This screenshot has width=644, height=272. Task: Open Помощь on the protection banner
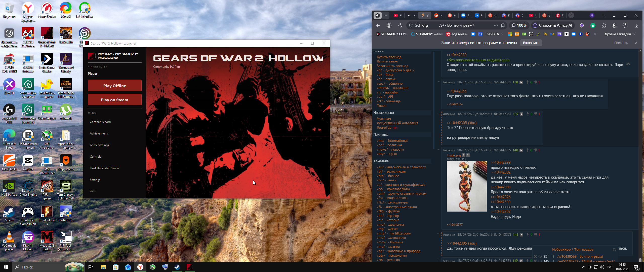[x=621, y=43]
